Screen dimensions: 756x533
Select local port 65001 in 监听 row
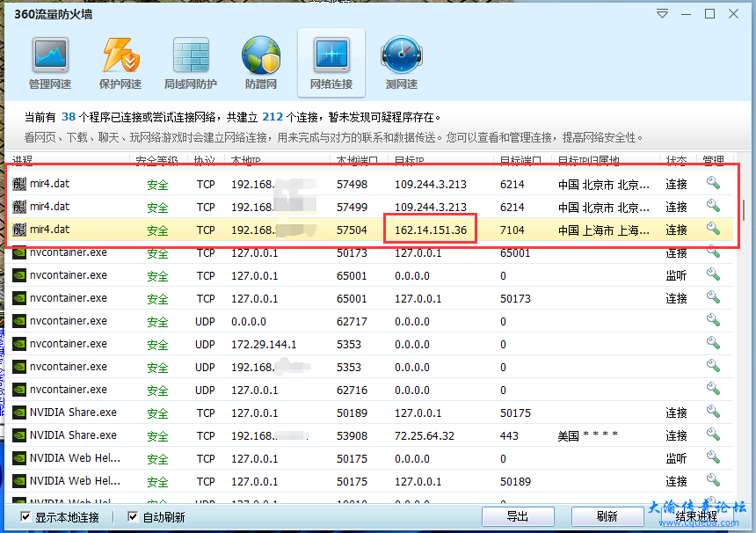pyautogui.click(x=352, y=276)
